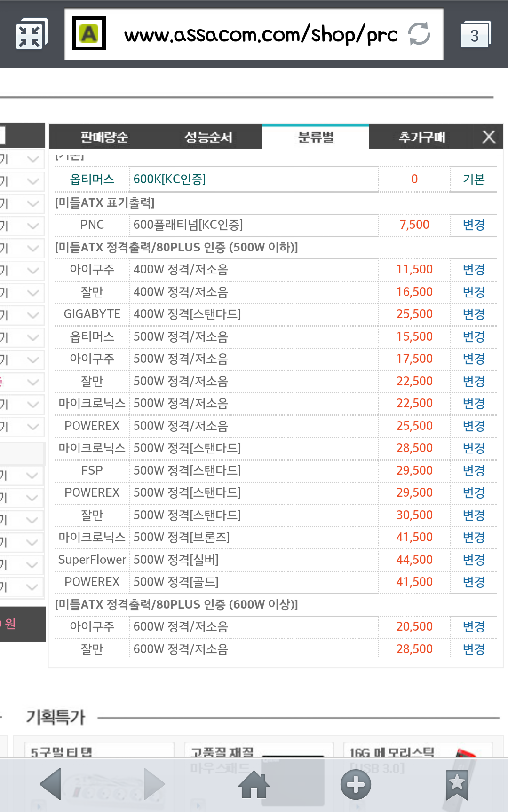Image resolution: width=508 pixels, height=812 pixels.
Task: Close the power supply option panel with X
Action: [489, 137]
